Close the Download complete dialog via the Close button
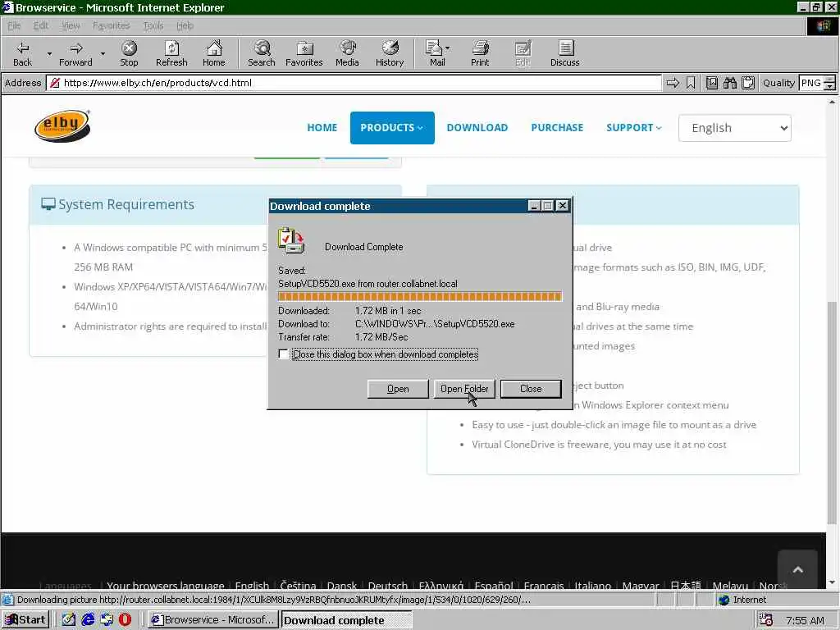 click(x=531, y=389)
